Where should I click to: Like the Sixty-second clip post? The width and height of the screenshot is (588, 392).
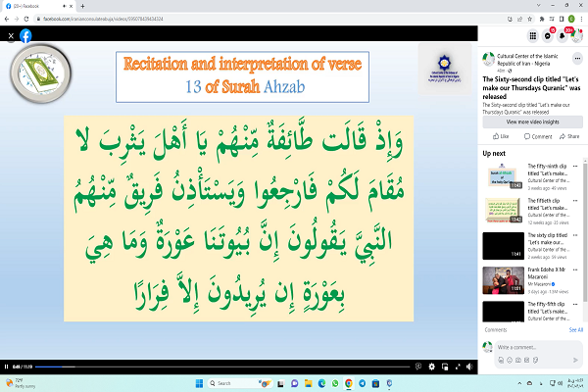(x=501, y=135)
